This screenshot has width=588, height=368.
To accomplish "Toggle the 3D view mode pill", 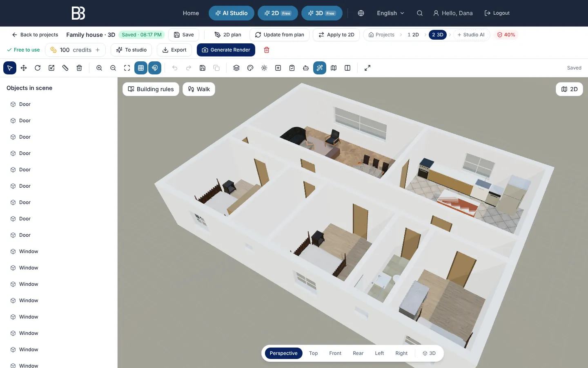I will click(429, 353).
